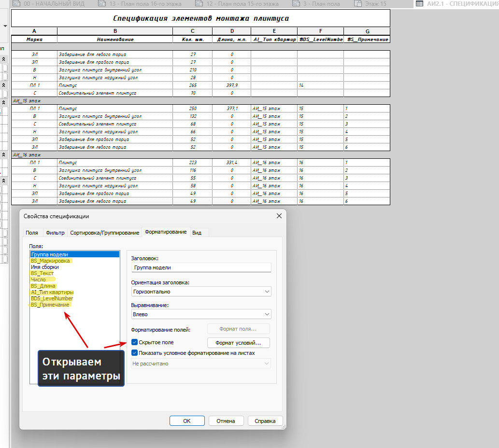The width and height of the screenshot is (499, 448).
Task: Click the Отмена button
Action: pos(226,420)
